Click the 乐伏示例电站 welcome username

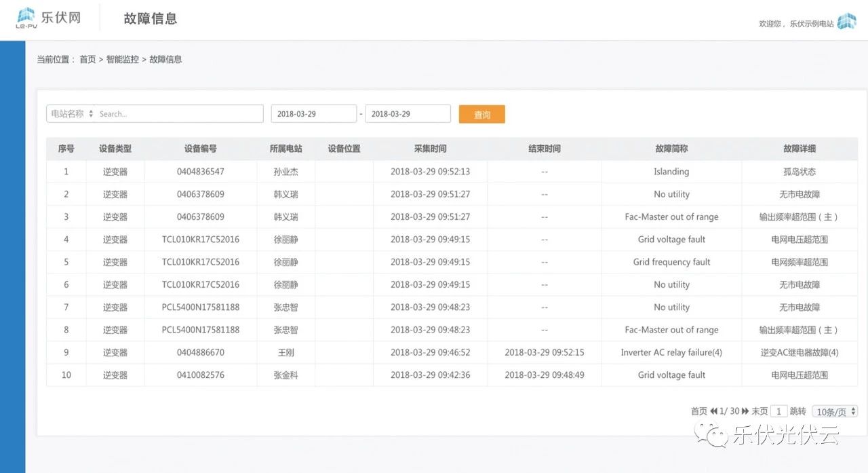point(812,24)
